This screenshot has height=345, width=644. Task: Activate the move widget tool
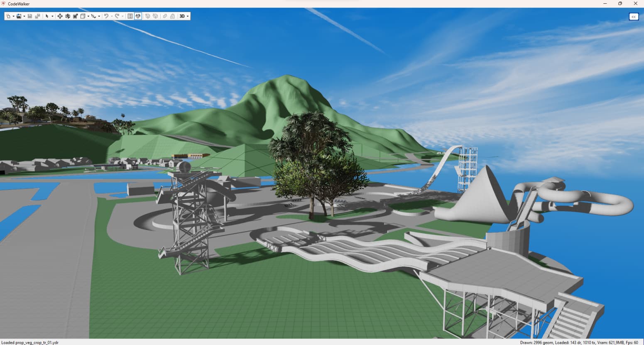click(60, 16)
